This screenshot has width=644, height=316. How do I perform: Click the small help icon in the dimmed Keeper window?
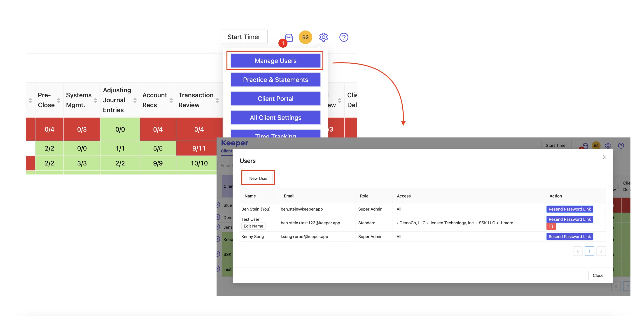click(621, 146)
